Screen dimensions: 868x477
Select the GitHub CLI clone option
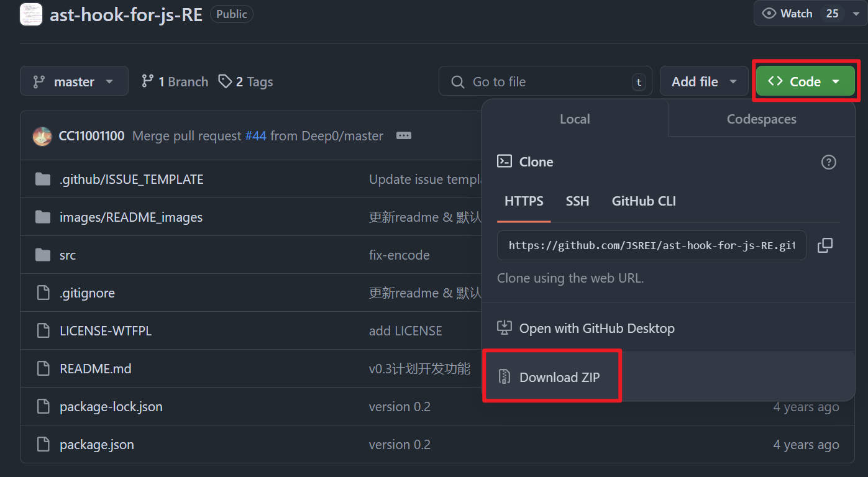644,201
